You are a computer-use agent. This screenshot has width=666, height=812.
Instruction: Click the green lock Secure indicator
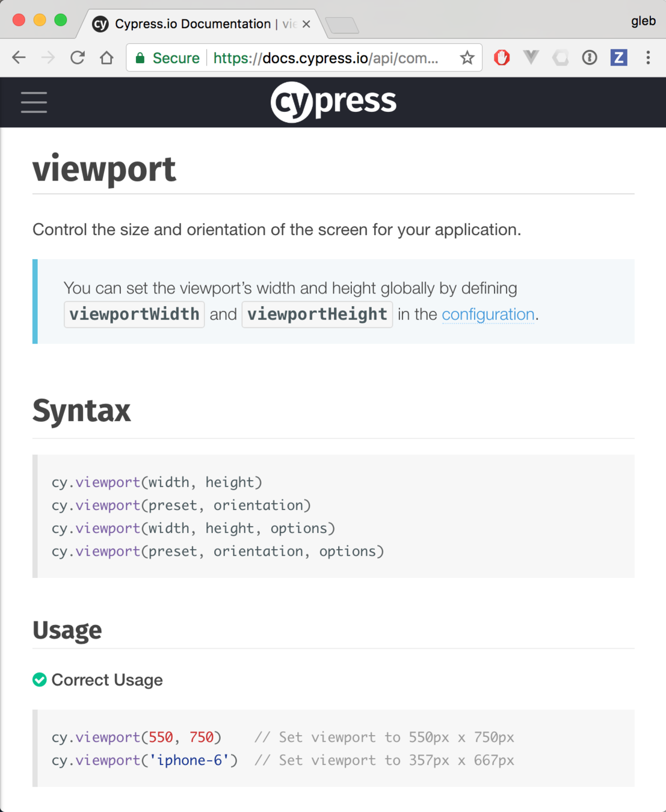point(167,58)
